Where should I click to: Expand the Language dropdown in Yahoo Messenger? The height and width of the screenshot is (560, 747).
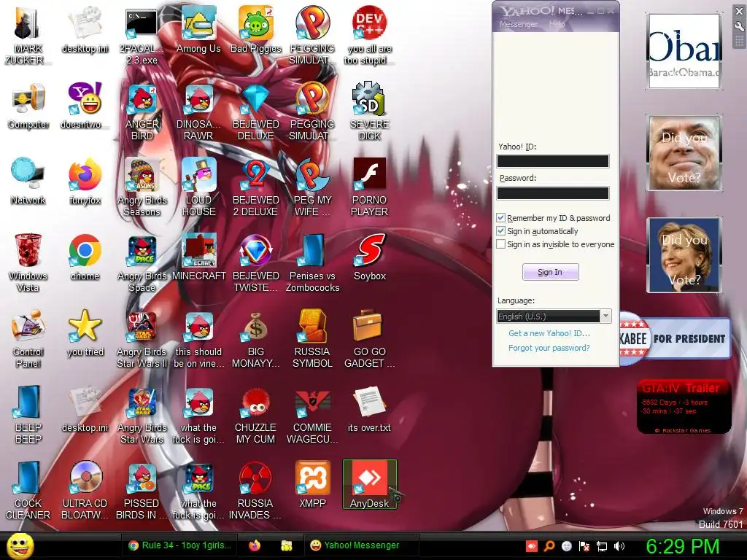(x=605, y=316)
